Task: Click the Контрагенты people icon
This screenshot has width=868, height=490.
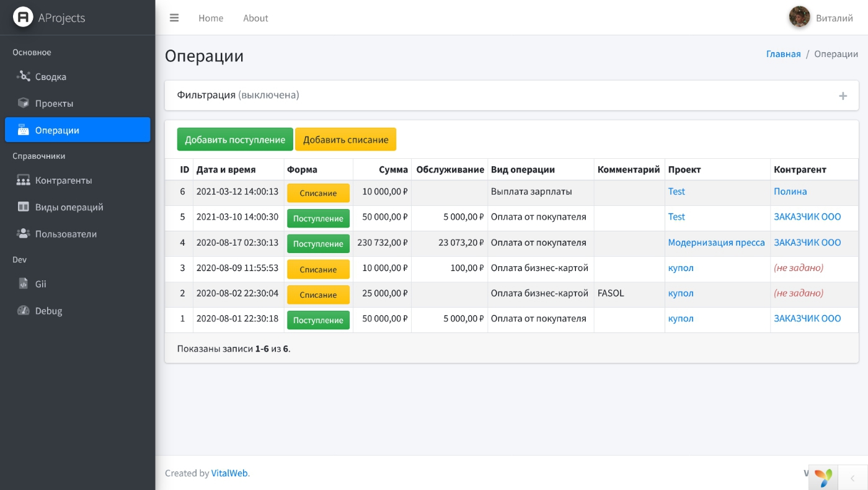Action: click(24, 180)
